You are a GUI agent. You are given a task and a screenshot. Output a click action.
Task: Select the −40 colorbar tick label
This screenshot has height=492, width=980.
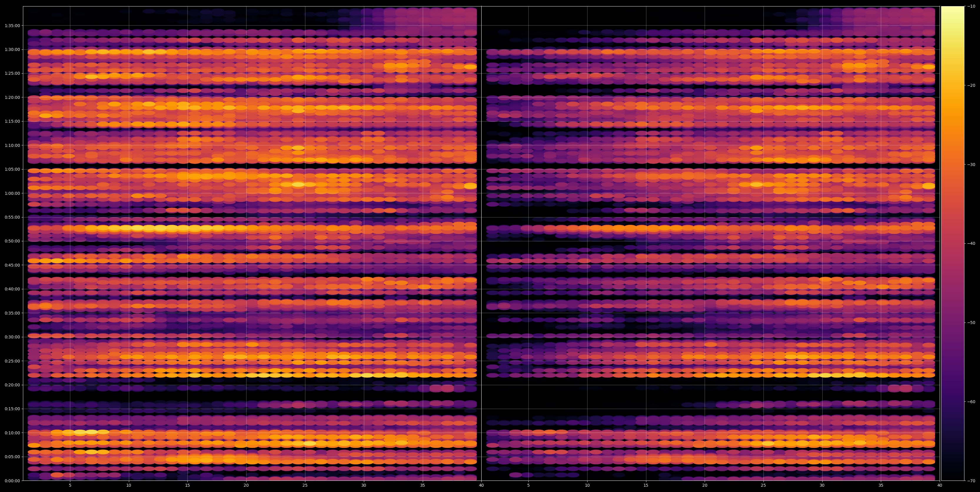point(971,244)
